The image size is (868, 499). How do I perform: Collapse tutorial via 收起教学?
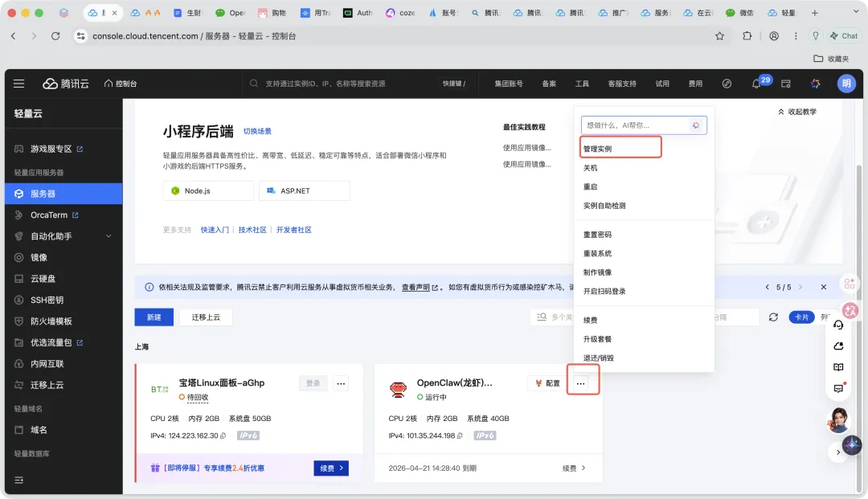coord(797,112)
